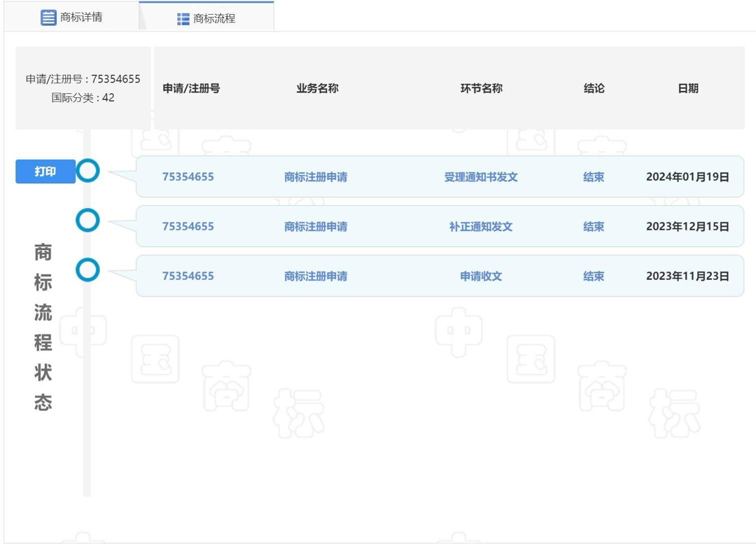This screenshot has height=544, width=756.
Task: Select the timeline circle for 2023年11月23日
Action: click(x=87, y=270)
